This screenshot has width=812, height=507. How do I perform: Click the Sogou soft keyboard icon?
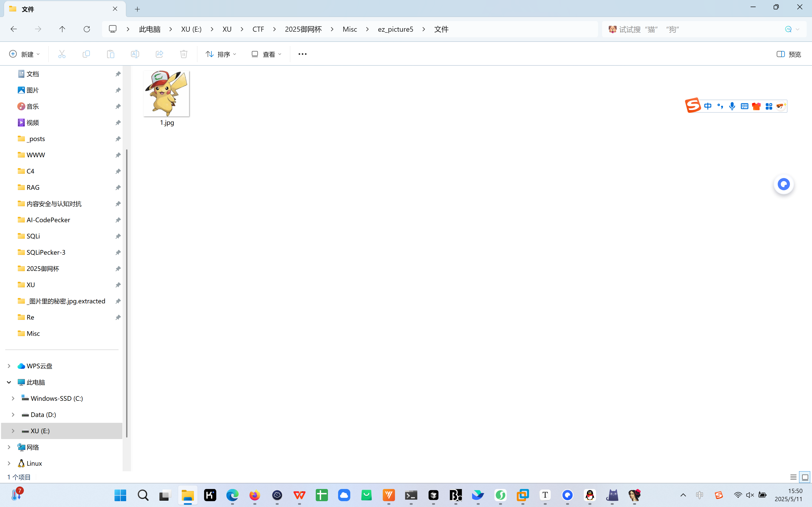point(744,106)
